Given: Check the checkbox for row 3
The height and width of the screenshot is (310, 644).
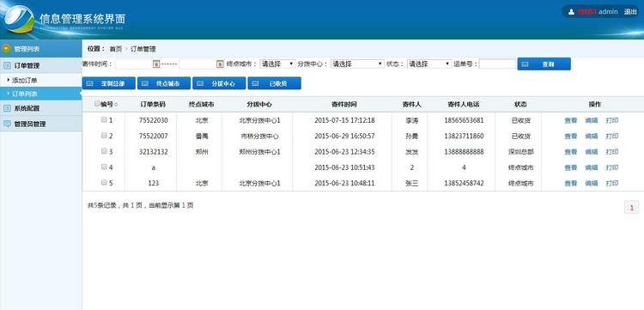Looking at the screenshot, I should click(104, 151).
